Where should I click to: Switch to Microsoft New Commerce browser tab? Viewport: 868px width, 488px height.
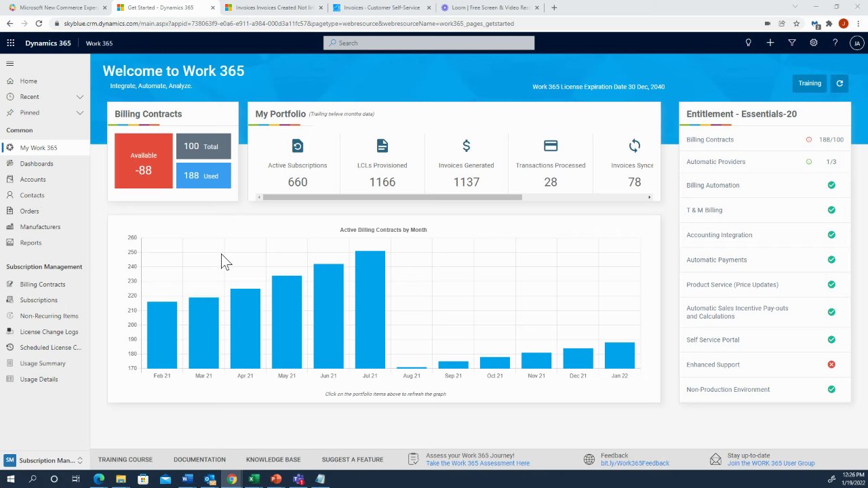tap(58, 7)
